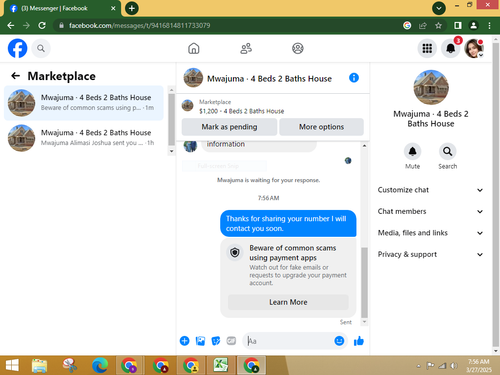Open the Groups icon in top navigation
This screenshot has width=500, height=375.
(298, 48)
